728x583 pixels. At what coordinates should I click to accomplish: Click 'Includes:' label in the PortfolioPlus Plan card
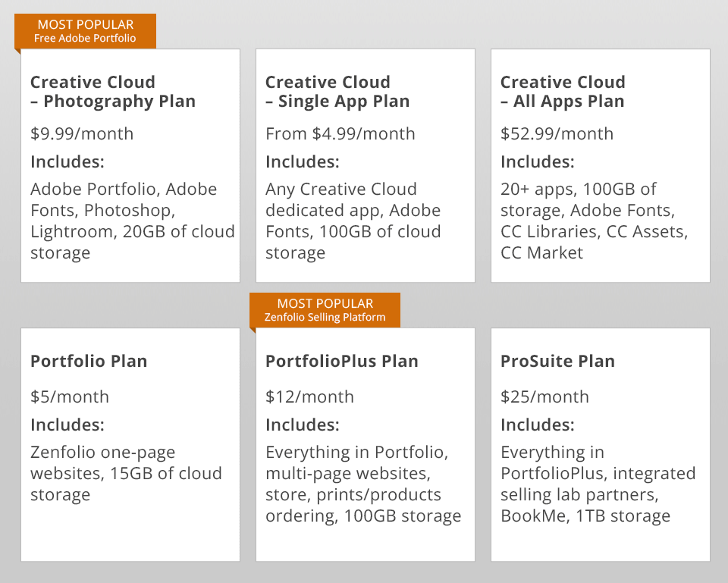click(303, 425)
